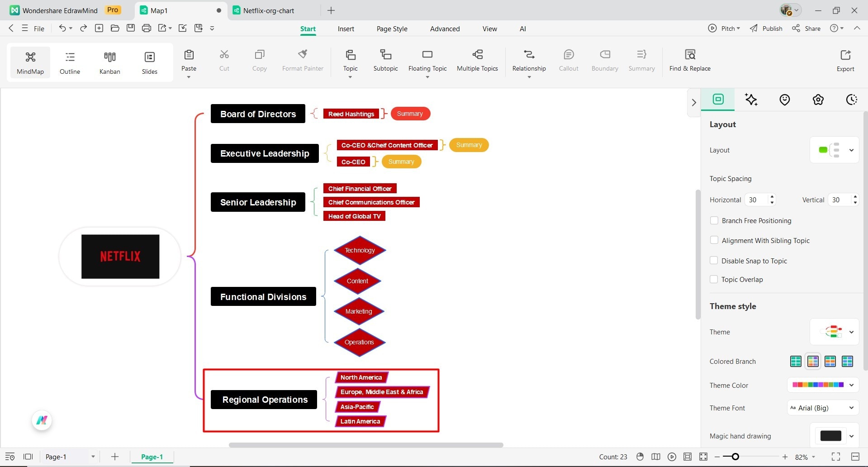Open the Start ribbon tab
The width and height of the screenshot is (868, 467).
[308, 29]
